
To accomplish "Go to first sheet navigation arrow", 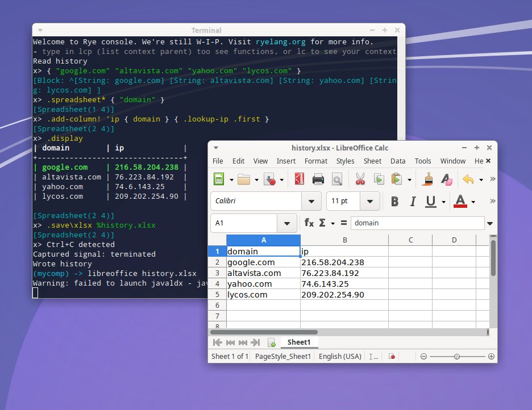I will (218, 342).
